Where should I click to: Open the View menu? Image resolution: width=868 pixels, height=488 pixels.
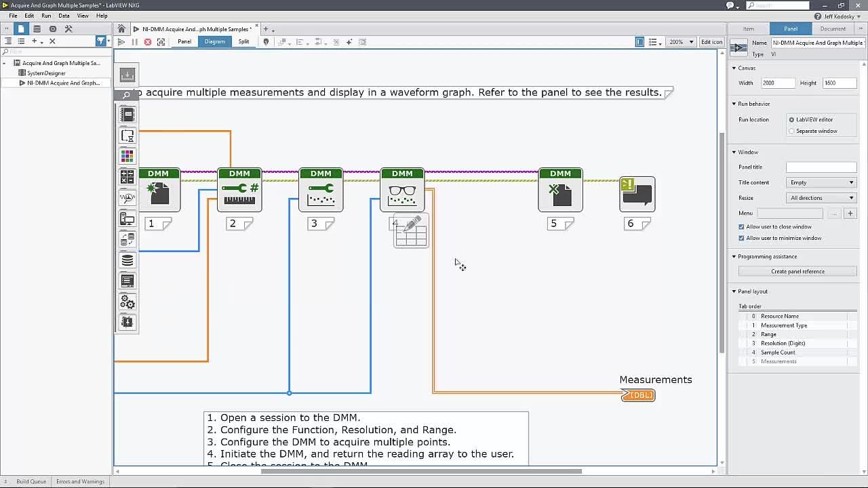83,16
